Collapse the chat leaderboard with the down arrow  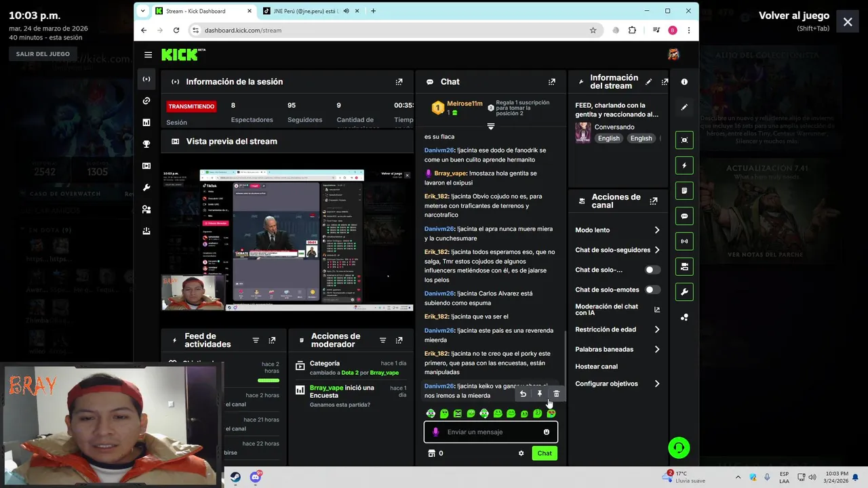(x=491, y=127)
